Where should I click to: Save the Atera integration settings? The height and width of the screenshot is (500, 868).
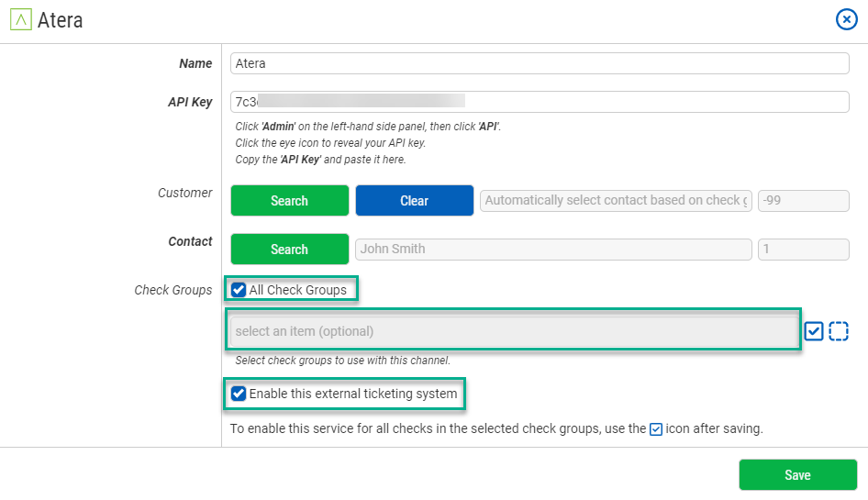pos(797,475)
